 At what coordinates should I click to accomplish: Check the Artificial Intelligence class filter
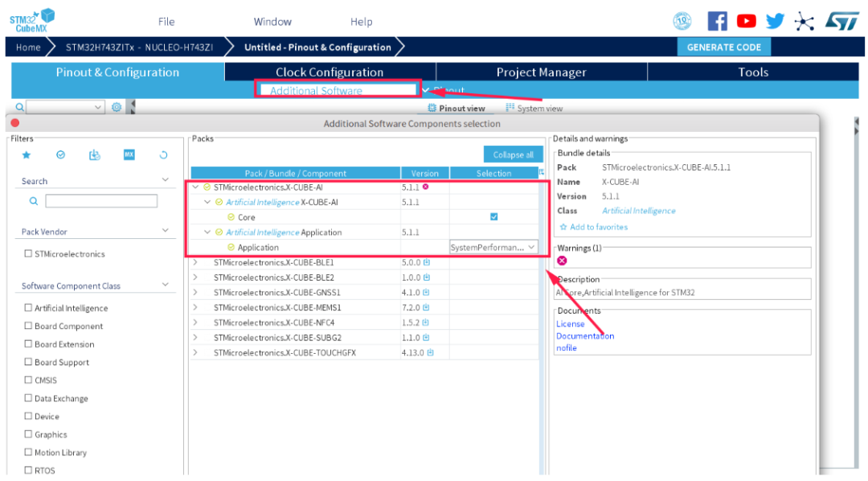click(x=27, y=307)
